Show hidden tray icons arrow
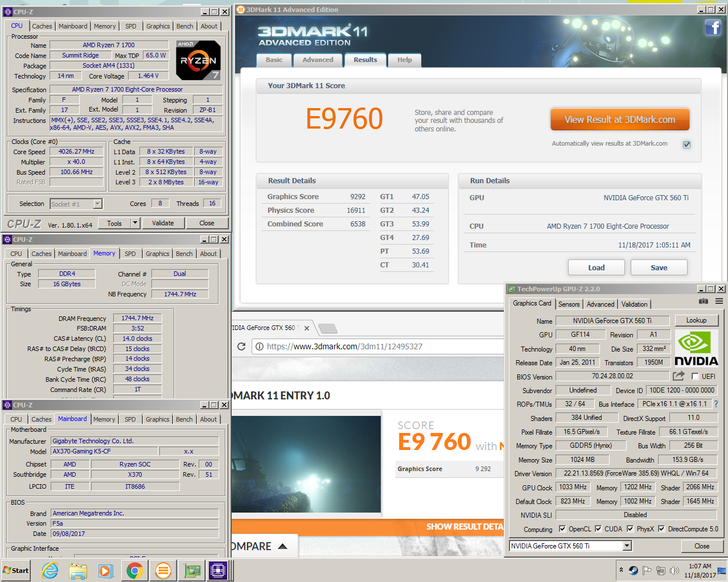Image resolution: width=728 pixels, height=582 pixels. tap(621, 570)
